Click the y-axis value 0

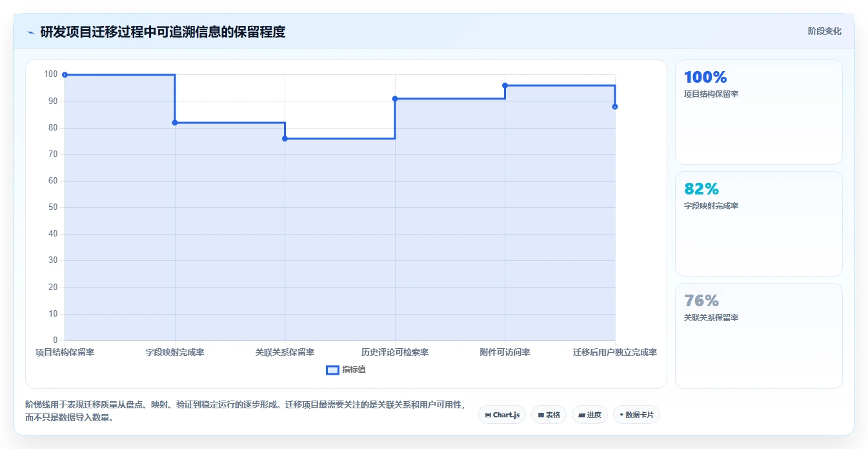pos(56,340)
